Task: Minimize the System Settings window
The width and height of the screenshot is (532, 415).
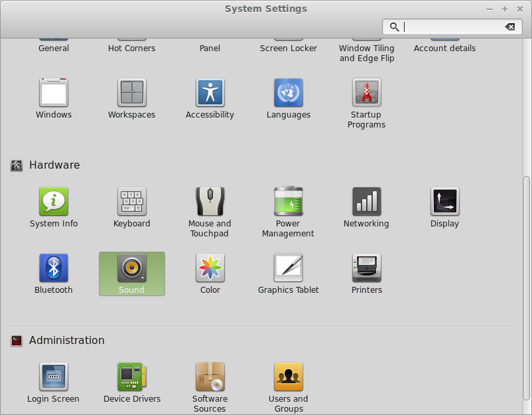Action: (490, 9)
